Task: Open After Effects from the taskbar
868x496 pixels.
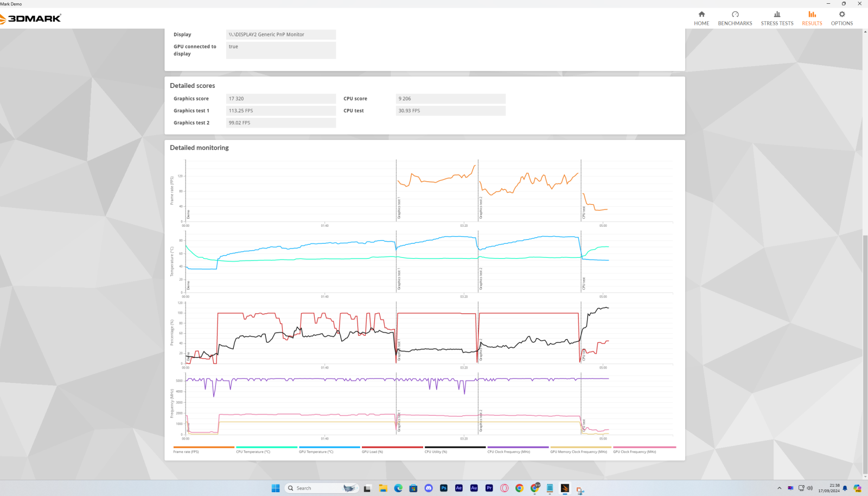Action: (x=459, y=488)
